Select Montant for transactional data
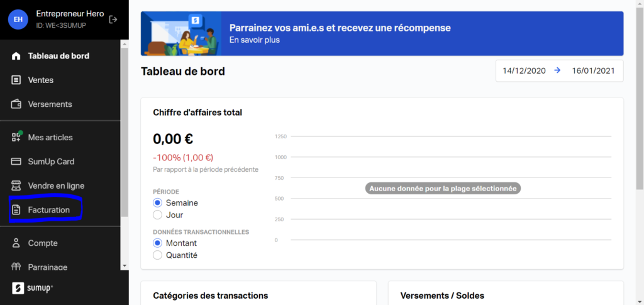Image resolution: width=644 pixels, height=305 pixels. click(158, 243)
